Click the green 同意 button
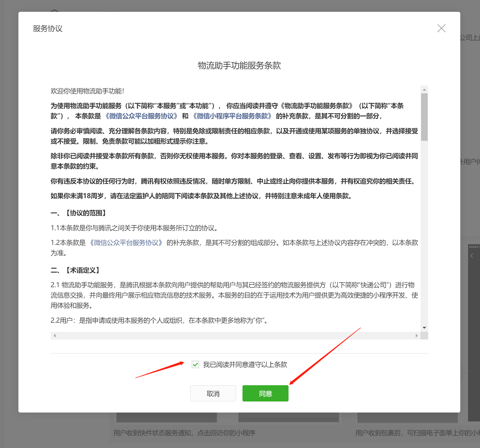Screen dimensions: 480x448 265,393
